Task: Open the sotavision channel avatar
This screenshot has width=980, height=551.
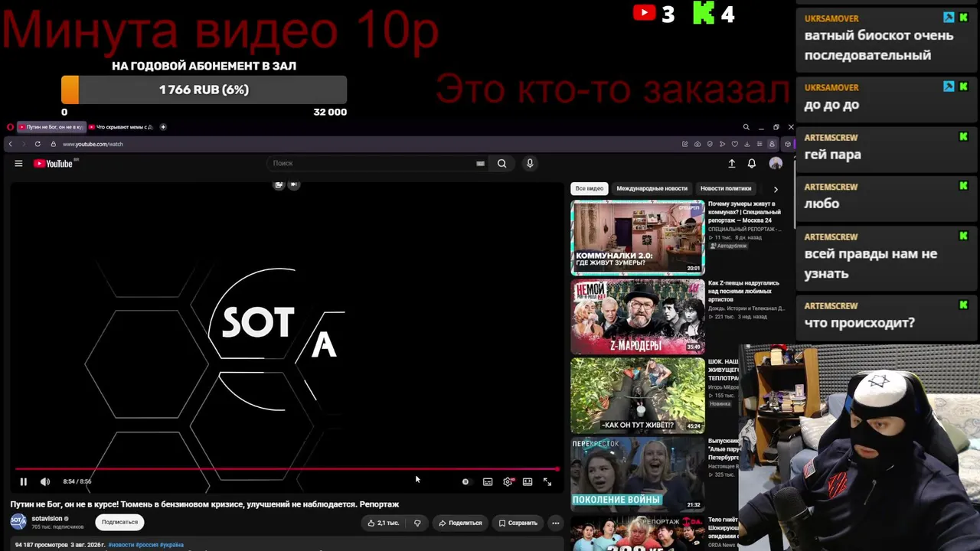Action: [x=18, y=522]
